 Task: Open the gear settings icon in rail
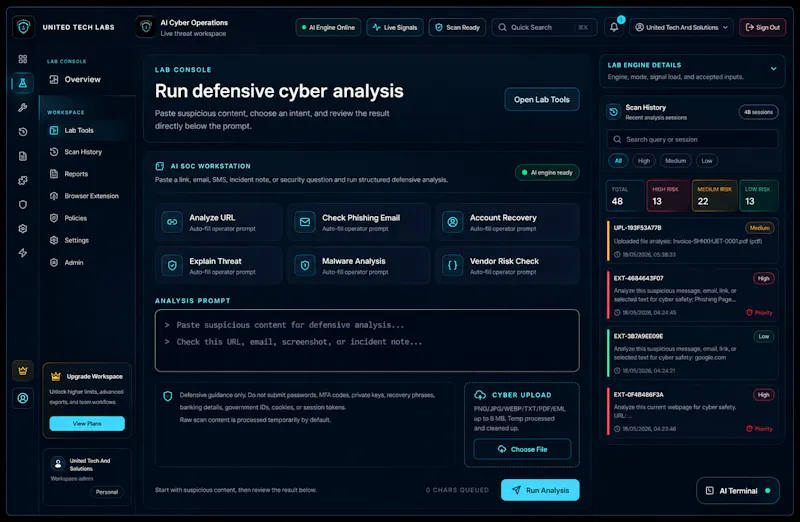click(22, 229)
